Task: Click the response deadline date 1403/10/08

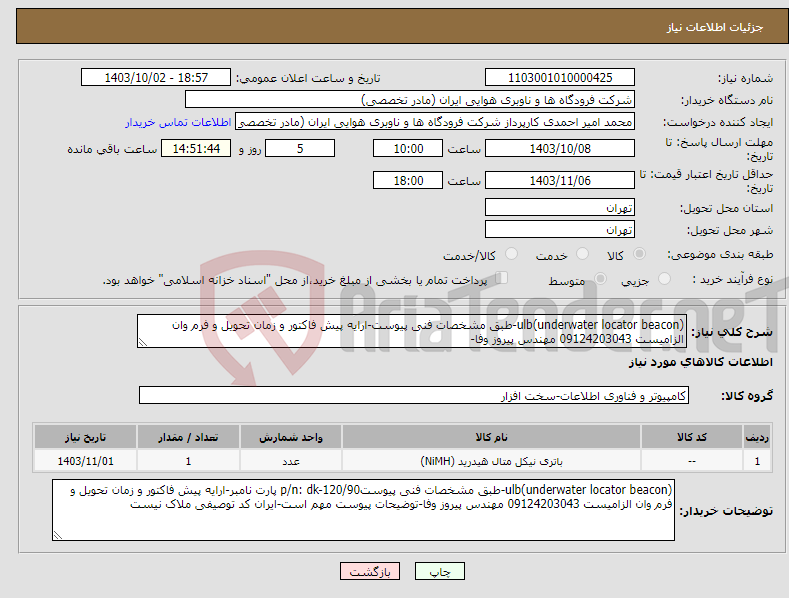Action: tap(560, 148)
